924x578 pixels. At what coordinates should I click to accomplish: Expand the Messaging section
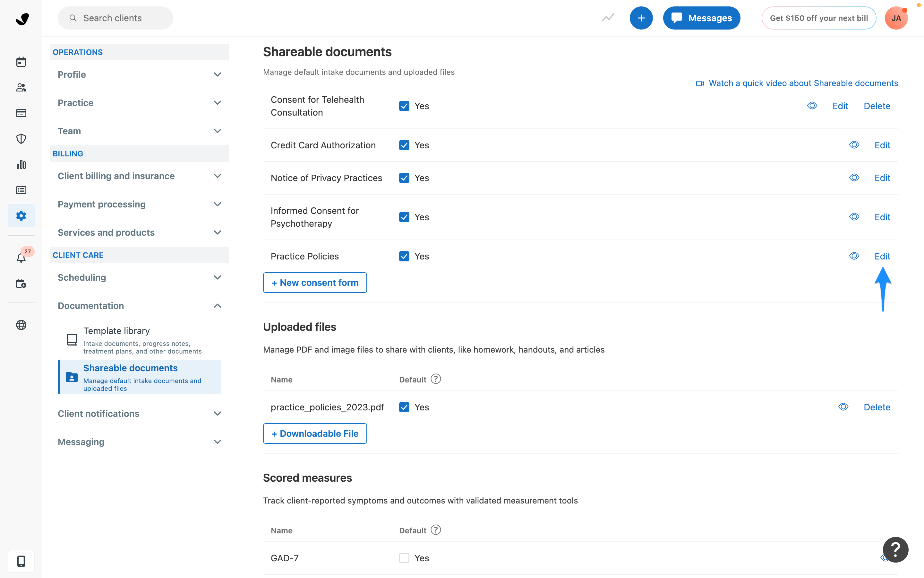tap(139, 442)
